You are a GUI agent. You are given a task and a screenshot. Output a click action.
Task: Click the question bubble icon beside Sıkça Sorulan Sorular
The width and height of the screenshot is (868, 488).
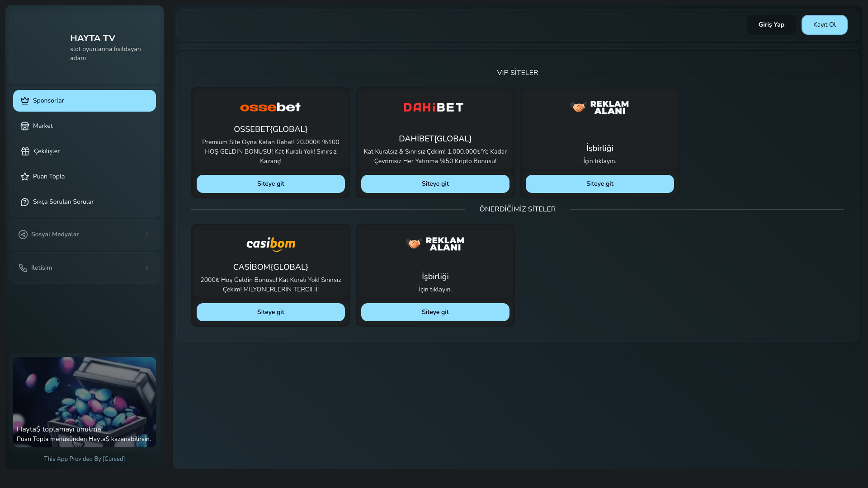pos(25,202)
